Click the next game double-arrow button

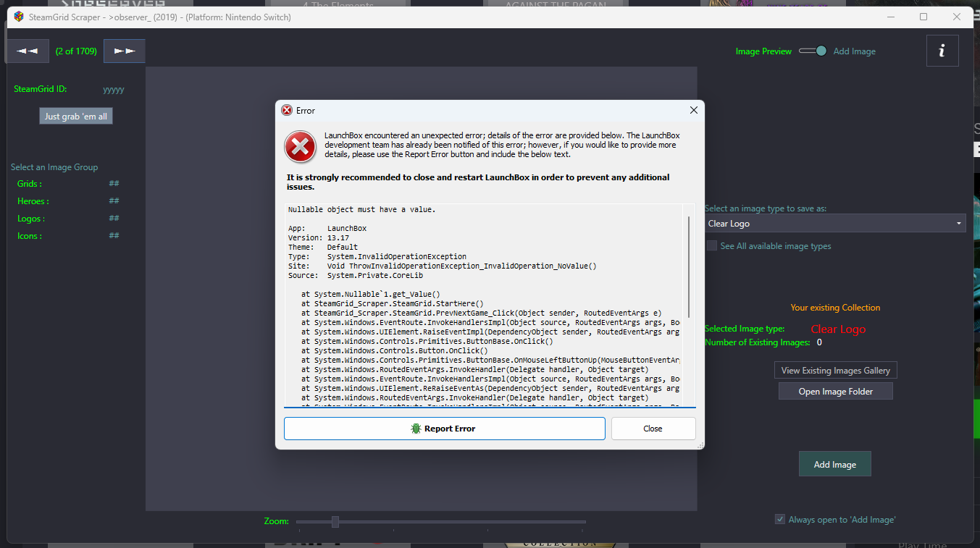(125, 51)
